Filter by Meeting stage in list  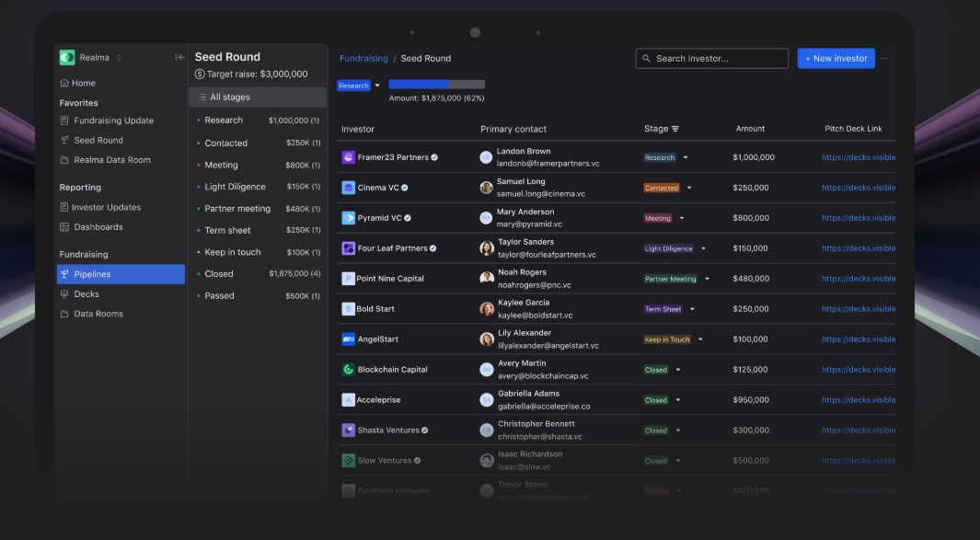tap(258, 165)
